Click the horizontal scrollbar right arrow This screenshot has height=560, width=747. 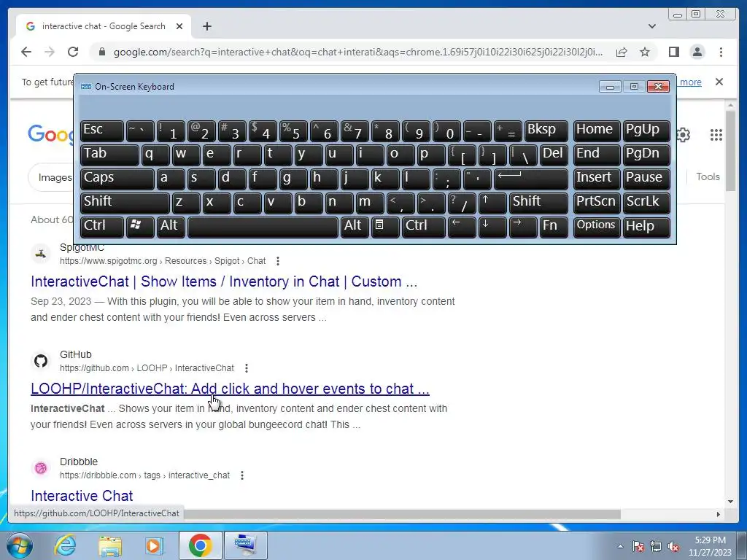click(x=719, y=514)
